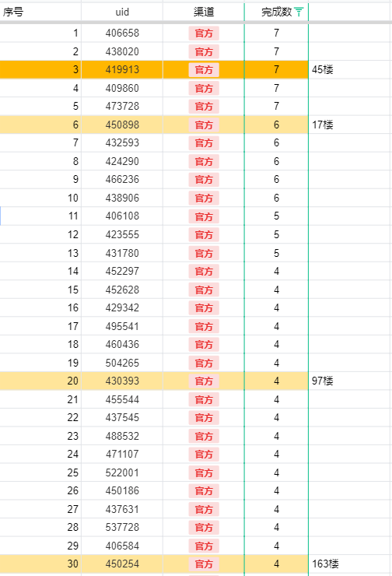The height and width of the screenshot is (576, 392).
Task: Click uid cell 452297
Action: (x=122, y=271)
